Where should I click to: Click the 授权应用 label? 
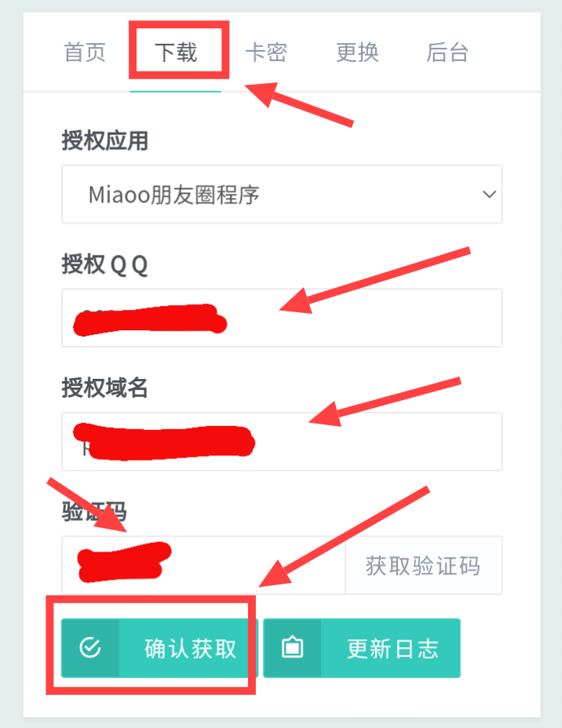click(105, 140)
